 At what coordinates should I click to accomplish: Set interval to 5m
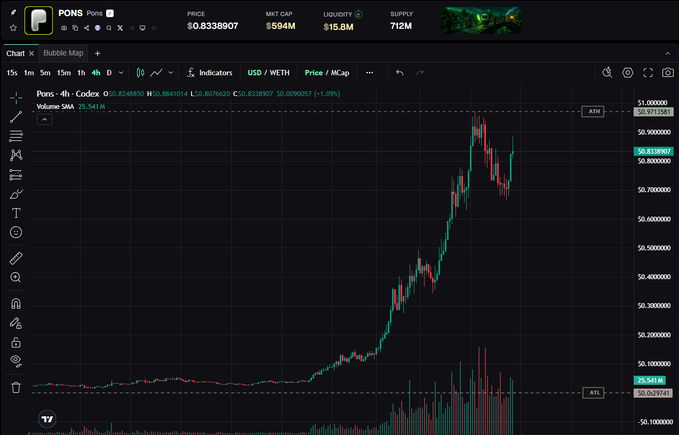click(x=45, y=73)
